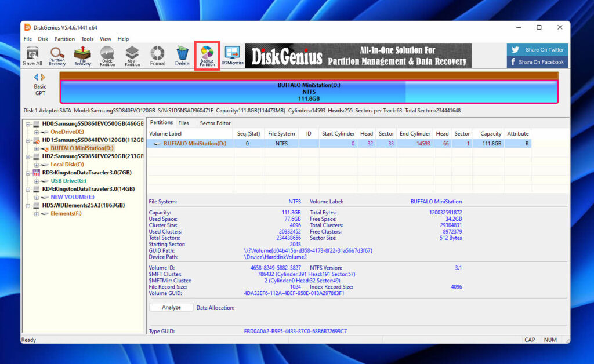Image resolution: width=594 pixels, height=364 pixels.
Task: Open the Backup Partition tool
Action: pos(207,56)
